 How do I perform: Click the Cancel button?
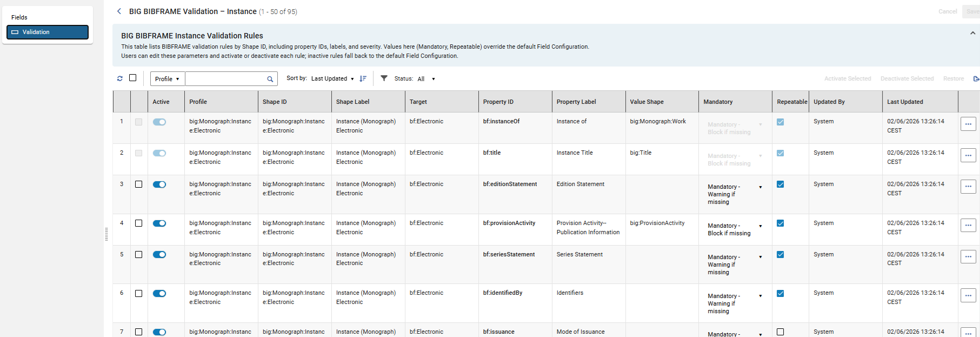click(948, 11)
